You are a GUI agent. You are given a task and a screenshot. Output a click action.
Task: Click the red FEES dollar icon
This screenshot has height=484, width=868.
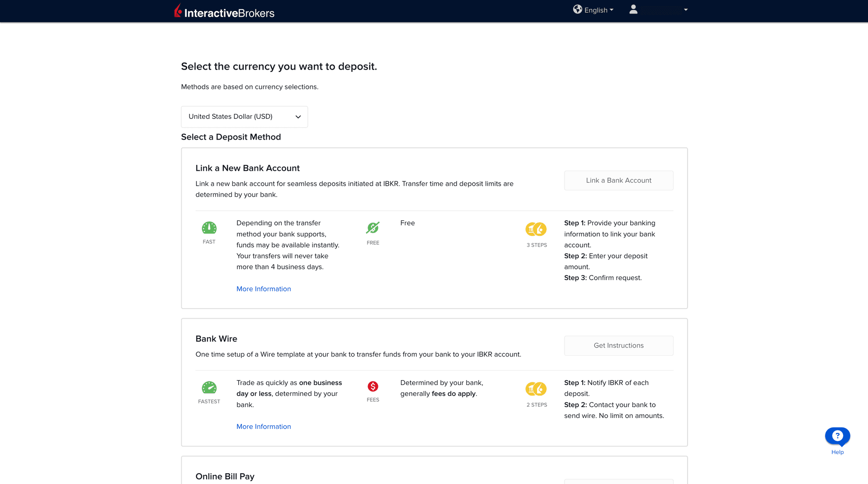(373, 386)
